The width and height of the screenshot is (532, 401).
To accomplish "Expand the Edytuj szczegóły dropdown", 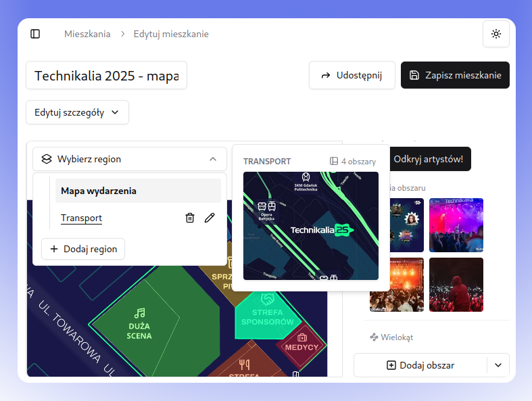I will point(77,112).
